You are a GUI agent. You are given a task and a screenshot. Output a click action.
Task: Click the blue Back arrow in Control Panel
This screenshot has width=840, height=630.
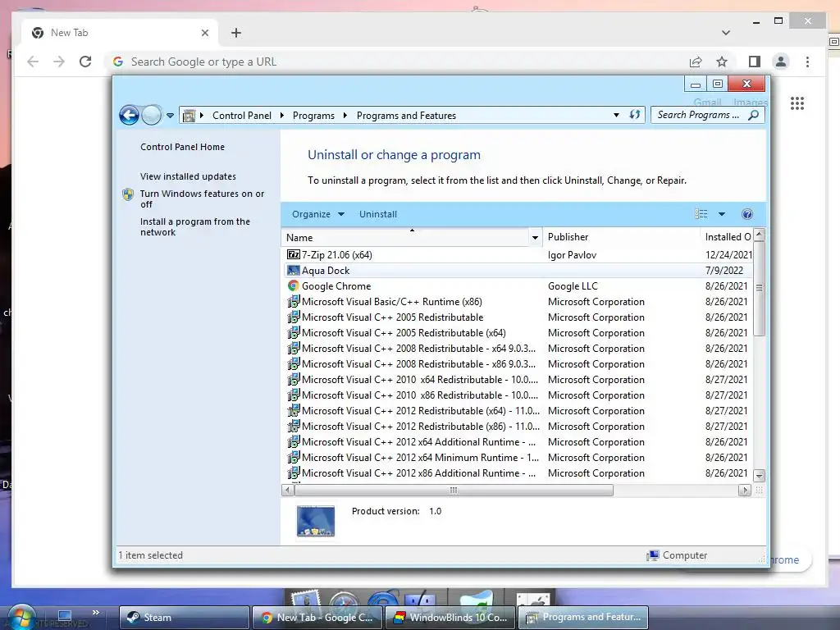(129, 115)
